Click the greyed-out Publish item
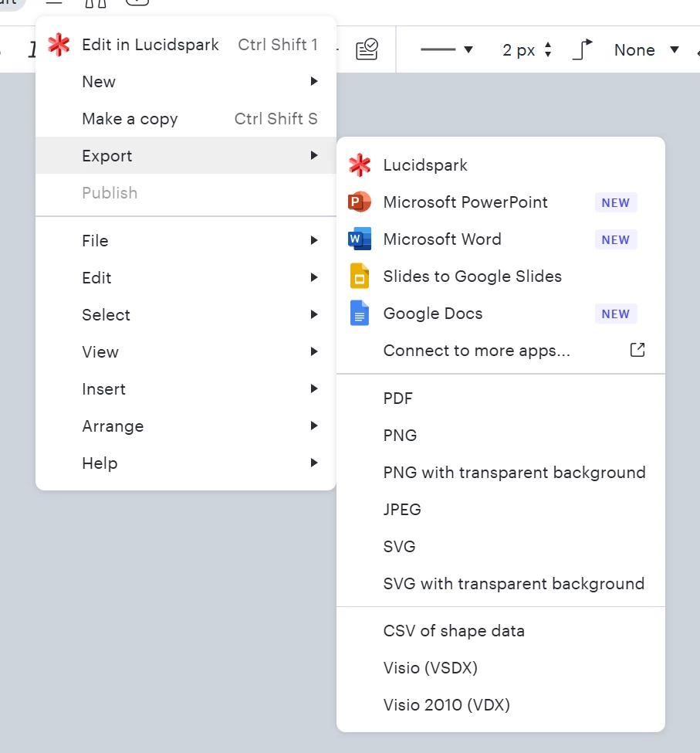Viewport: 700px width, 753px height. click(x=186, y=192)
